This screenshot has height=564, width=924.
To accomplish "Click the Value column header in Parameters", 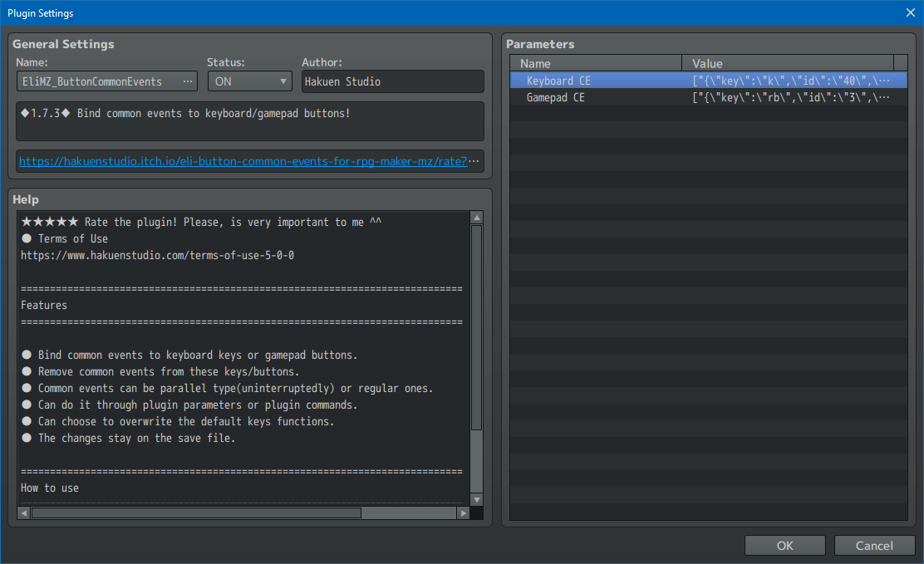I will pos(787,63).
